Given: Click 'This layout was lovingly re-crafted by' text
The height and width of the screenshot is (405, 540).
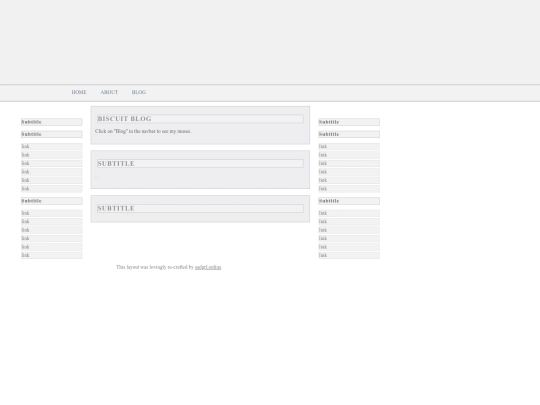Looking at the screenshot, I should click(155, 267).
